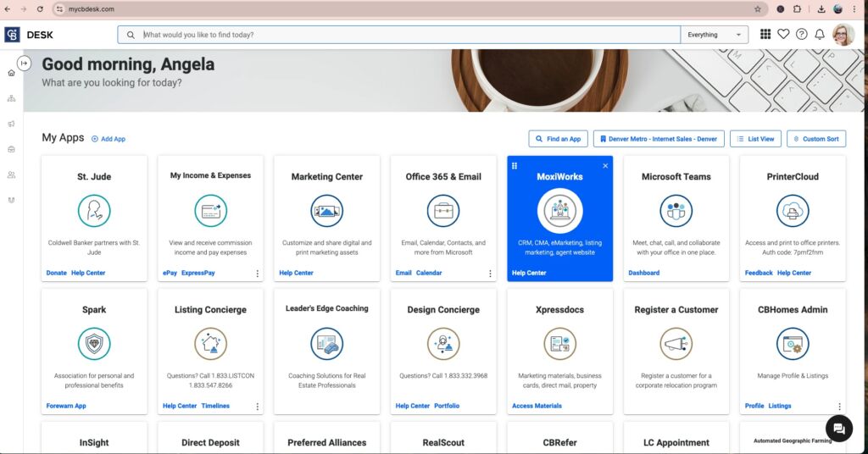Open Marketing Center Help Center link

click(x=296, y=273)
